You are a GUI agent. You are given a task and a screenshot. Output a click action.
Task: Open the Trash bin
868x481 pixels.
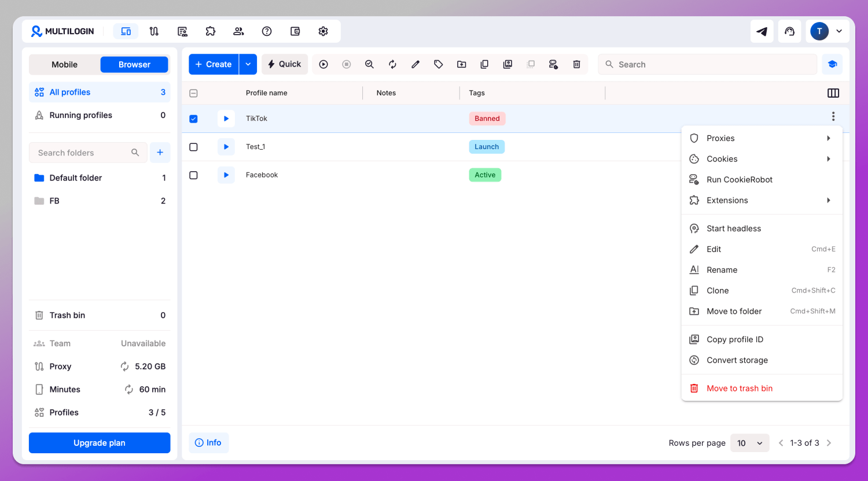100,315
